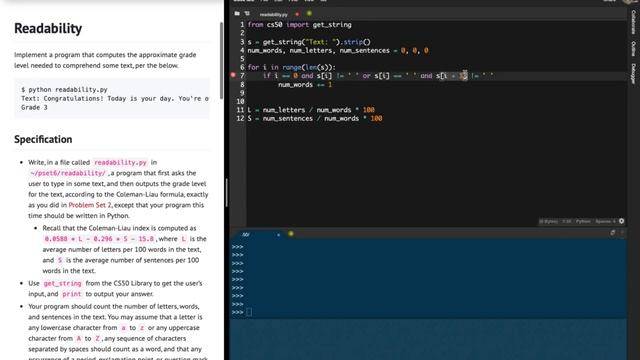The image size is (640, 360).
Task: Click the 'S = num_sentences' line 12
Action: click(315, 118)
